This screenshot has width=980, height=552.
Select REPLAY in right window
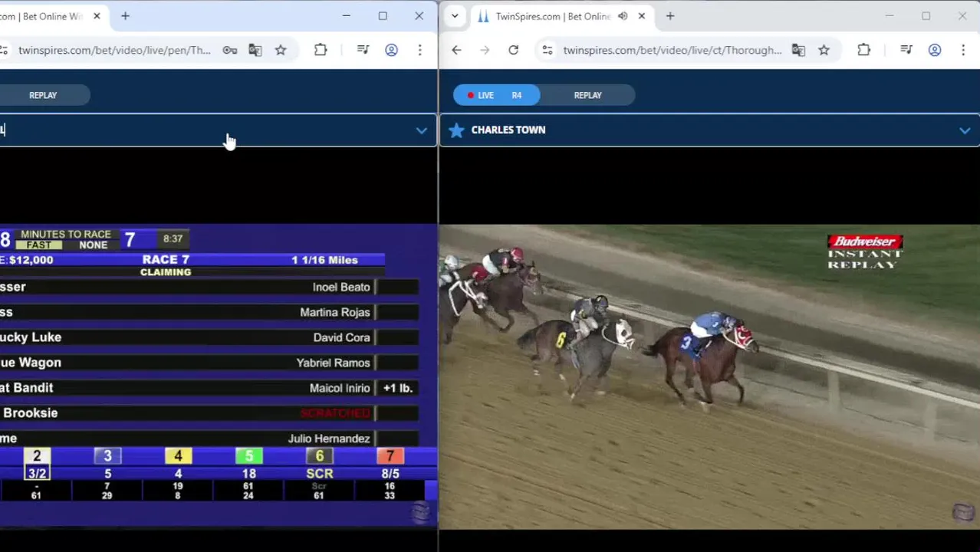588,95
